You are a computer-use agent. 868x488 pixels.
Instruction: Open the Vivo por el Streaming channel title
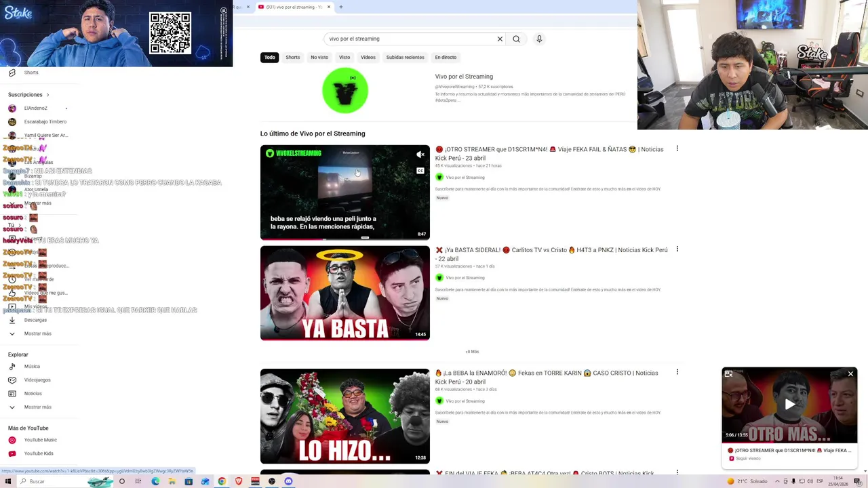coord(464,77)
